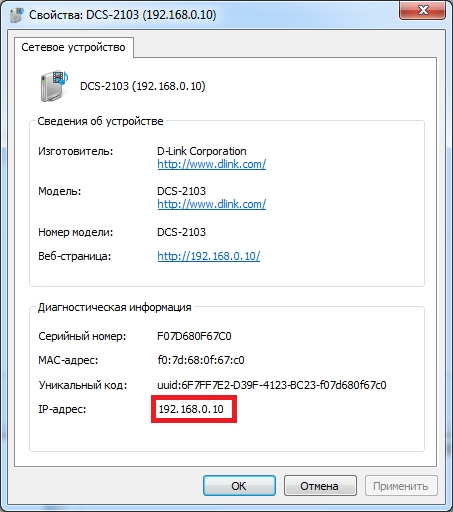Viewport: 453px width, 512px height.
Task: Select the Сетевое устройство tab
Action: point(73,47)
